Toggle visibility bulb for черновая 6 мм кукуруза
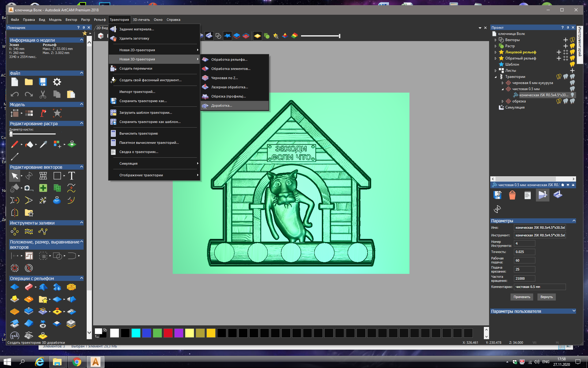The width and height of the screenshot is (588, 368). coord(572,83)
